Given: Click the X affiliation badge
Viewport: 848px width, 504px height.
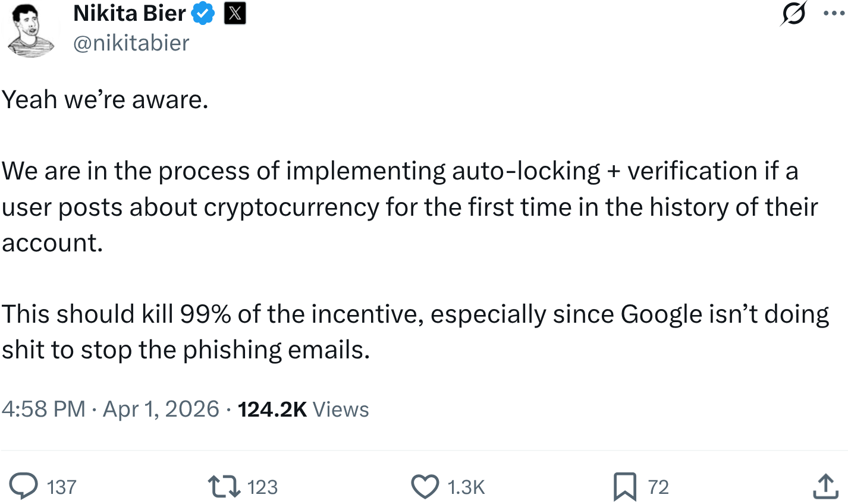Looking at the screenshot, I should click(235, 13).
